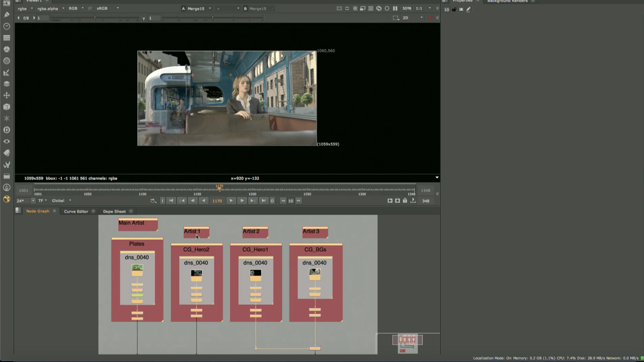Viewport: 644px width, 362px height.
Task: Select the Properties tab
Action: pyautogui.click(x=462, y=1)
